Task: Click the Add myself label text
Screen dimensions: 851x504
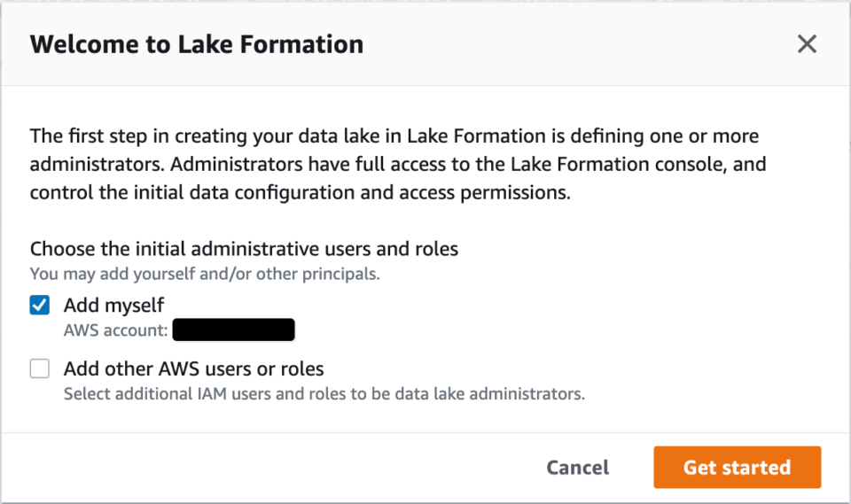Action: [114, 306]
